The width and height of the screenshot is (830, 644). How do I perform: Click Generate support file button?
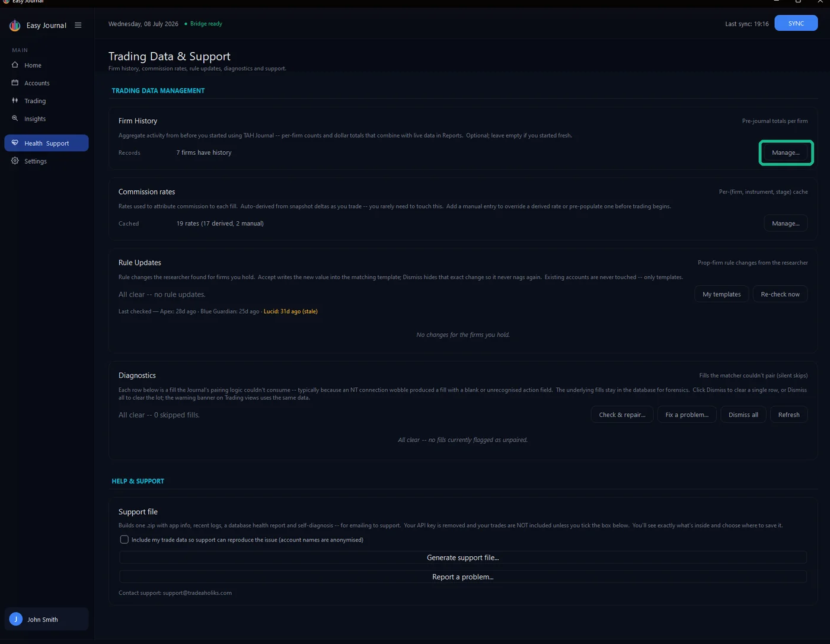(463, 557)
